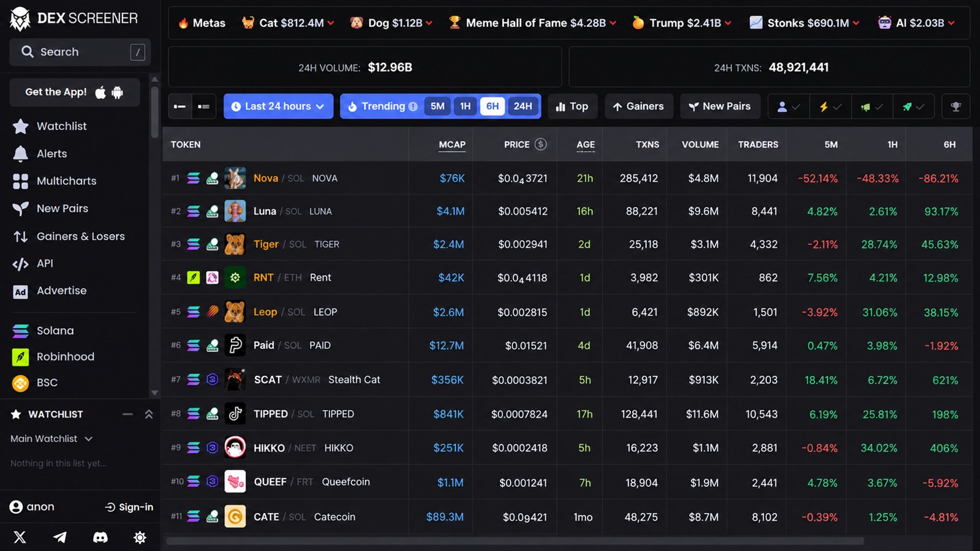Screen dimensions: 980x551
Task: Select the 24H trending interval
Action: [x=522, y=107]
